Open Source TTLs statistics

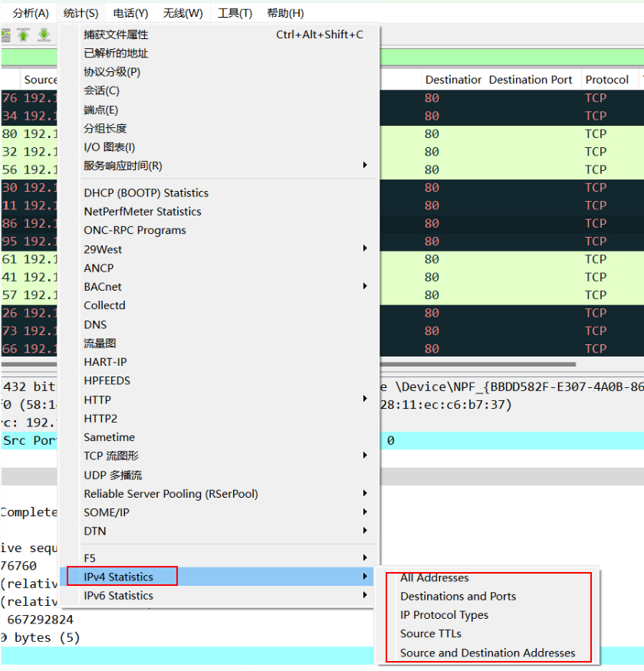(x=487, y=633)
